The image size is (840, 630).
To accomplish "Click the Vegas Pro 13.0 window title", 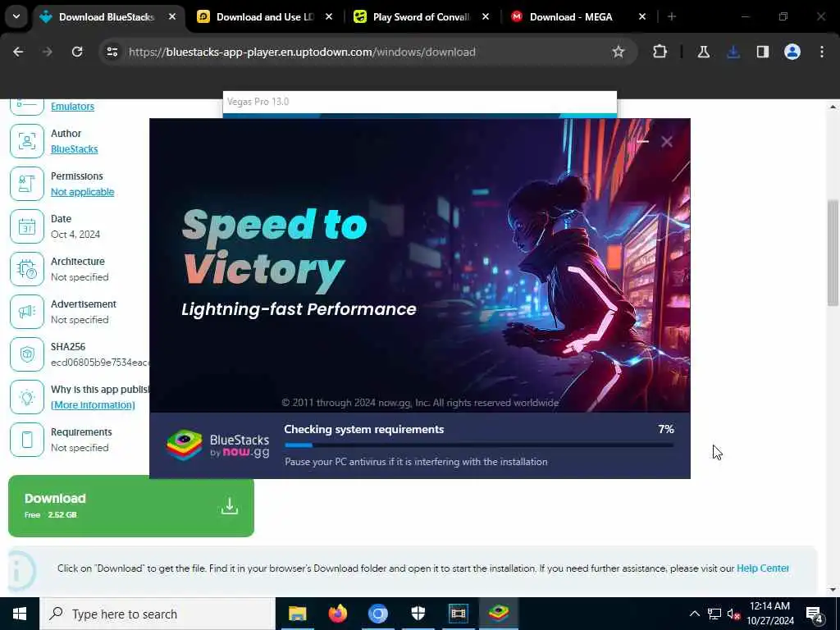I will 258,102.
